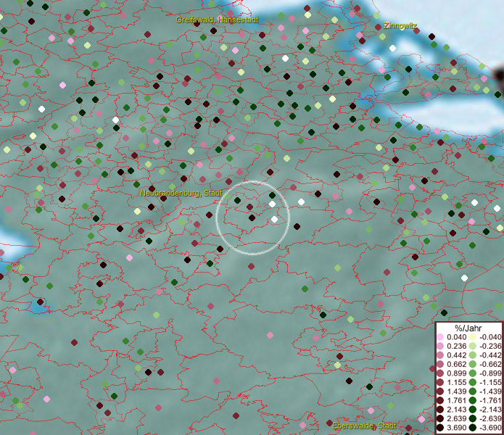Click the color dot for 0.662
This screenshot has height=435, width=504.
(x=440, y=365)
